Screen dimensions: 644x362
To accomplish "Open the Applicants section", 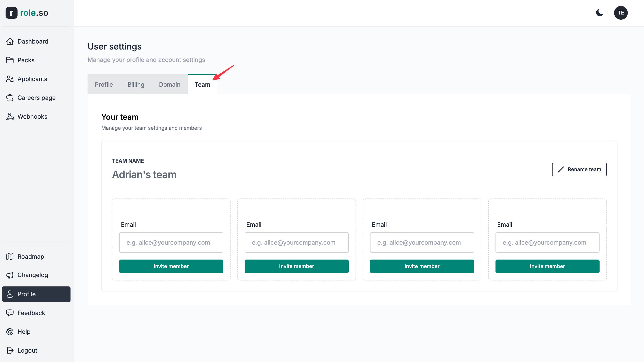I will [x=32, y=79].
